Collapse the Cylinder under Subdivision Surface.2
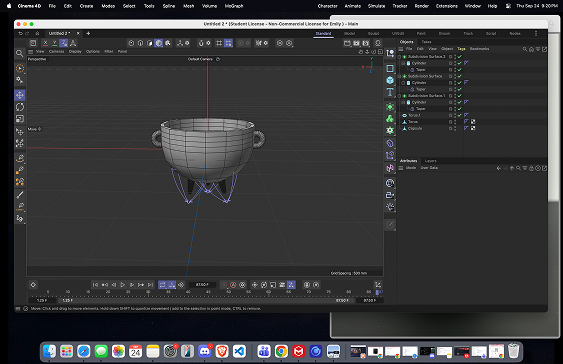 (403, 63)
